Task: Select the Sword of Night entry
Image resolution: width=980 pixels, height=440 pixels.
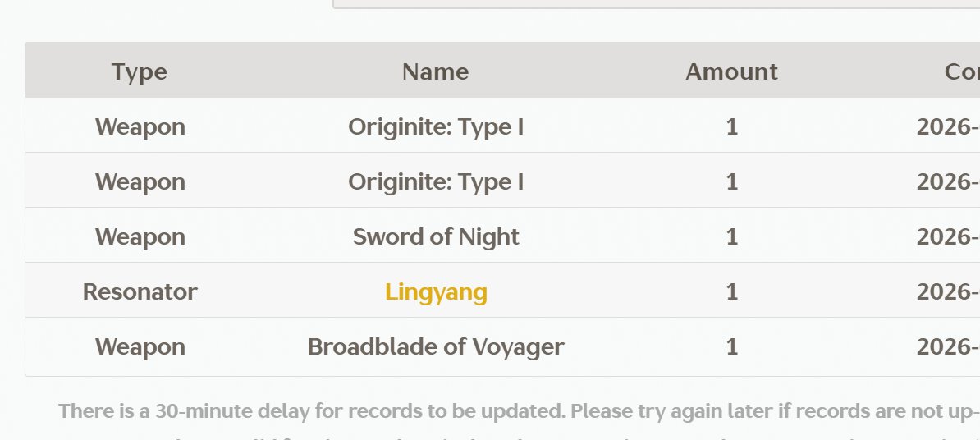Action: point(436,236)
